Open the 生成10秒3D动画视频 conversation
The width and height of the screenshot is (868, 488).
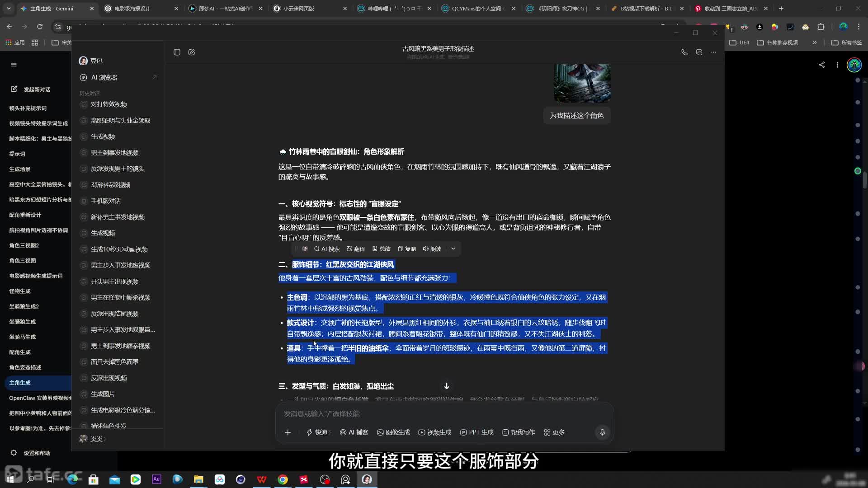click(119, 249)
